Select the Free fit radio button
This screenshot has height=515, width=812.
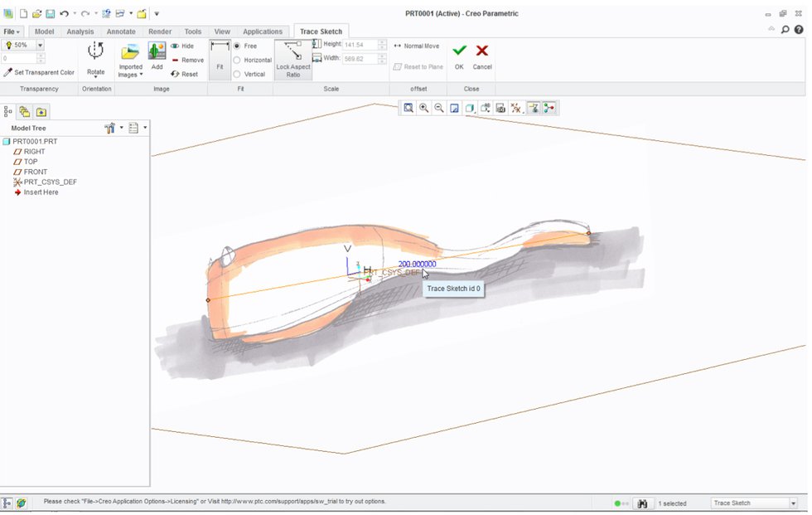pos(238,46)
